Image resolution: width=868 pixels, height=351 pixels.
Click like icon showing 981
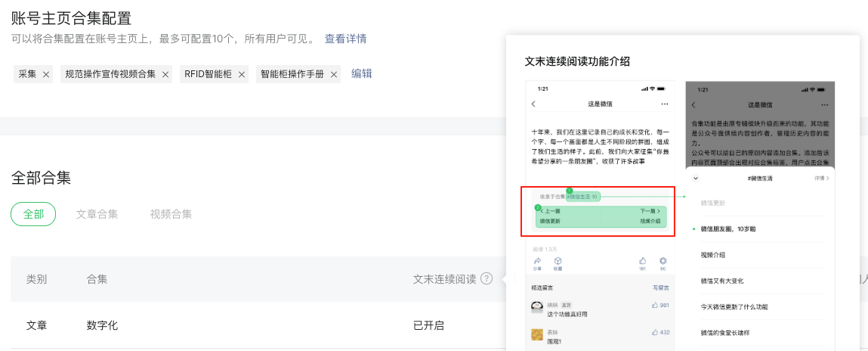[x=656, y=306]
